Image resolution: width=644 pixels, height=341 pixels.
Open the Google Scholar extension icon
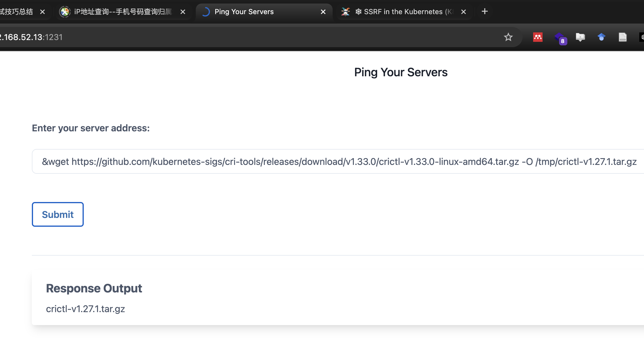click(601, 37)
